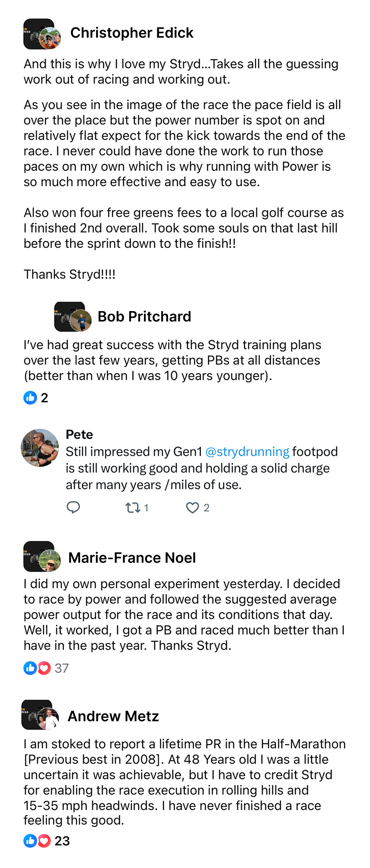Retweet Pete's post about the Gen1 footpod
Image resolution: width=370 pixels, height=868 pixels.
click(133, 507)
